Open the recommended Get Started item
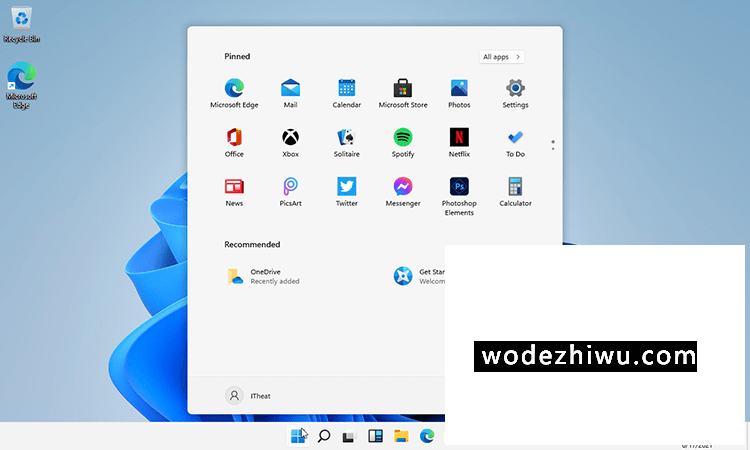 tap(419, 276)
